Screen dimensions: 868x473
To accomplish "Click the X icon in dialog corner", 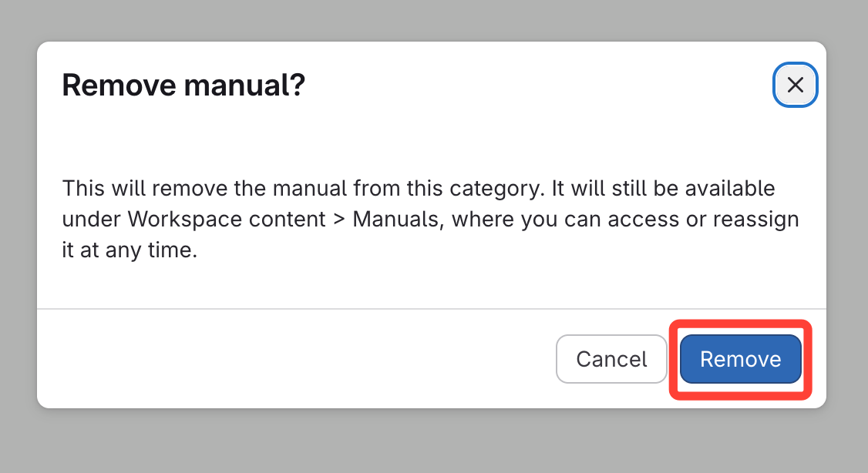I will tap(795, 85).
